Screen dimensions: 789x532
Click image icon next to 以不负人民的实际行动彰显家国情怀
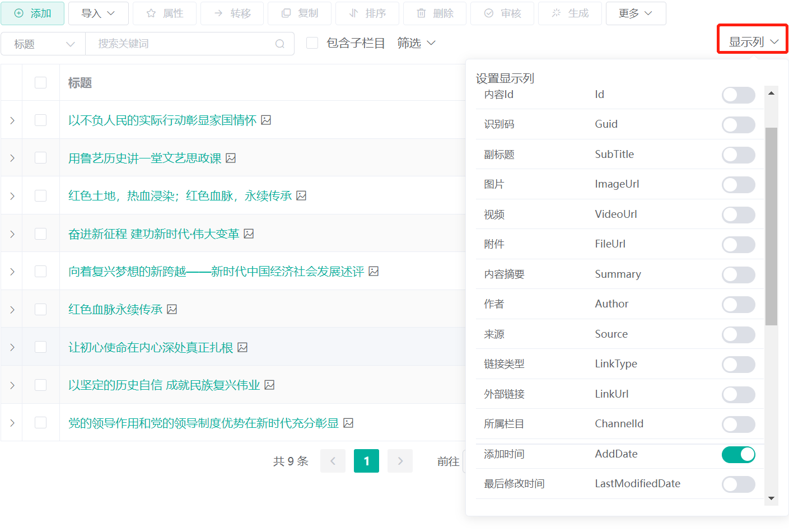point(266,120)
